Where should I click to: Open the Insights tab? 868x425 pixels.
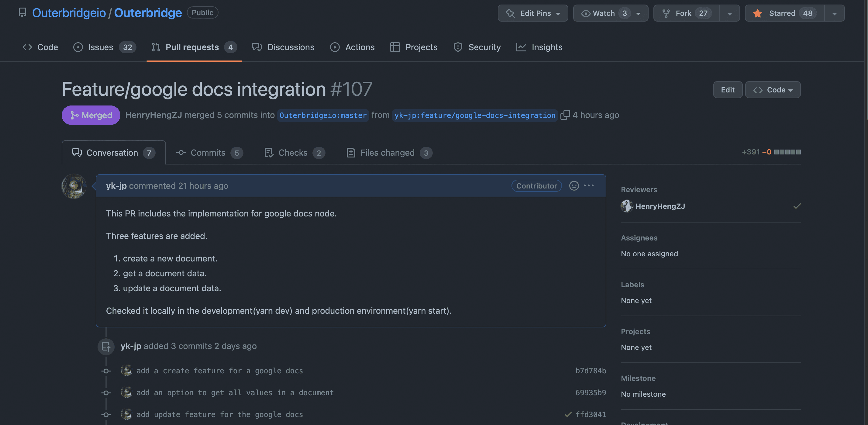pyautogui.click(x=539, y=47)
